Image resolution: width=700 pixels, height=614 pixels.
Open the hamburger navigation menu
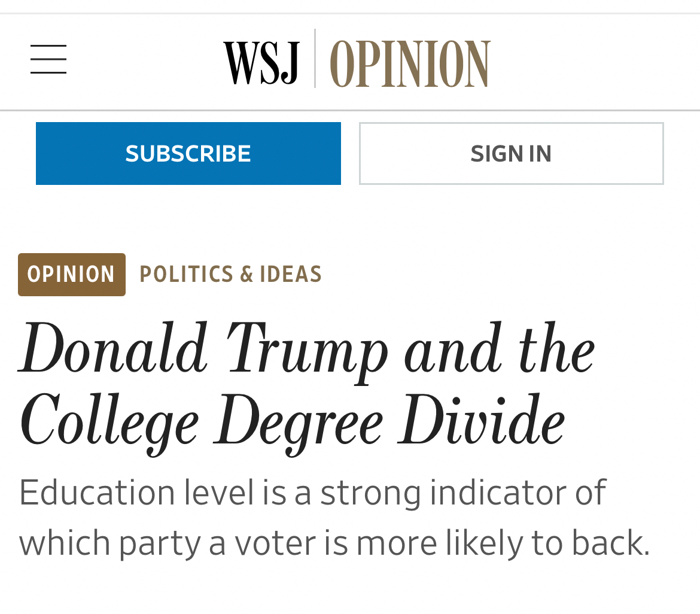(48, 59)
